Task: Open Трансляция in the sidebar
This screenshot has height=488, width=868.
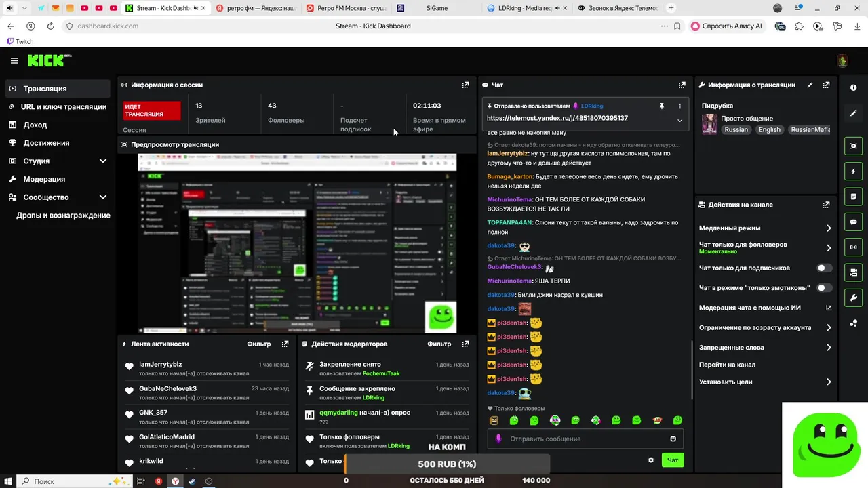Action: pyautogui.click(x=58, y=89)
